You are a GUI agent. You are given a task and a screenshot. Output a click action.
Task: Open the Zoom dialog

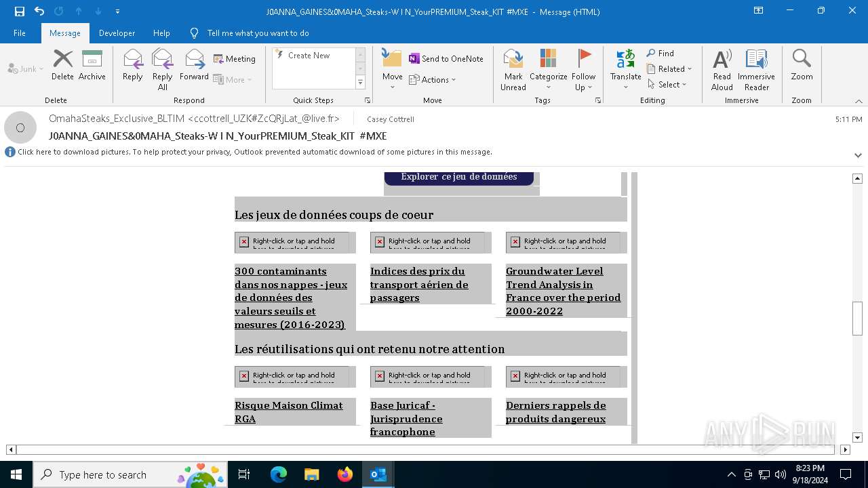[802, 65]
